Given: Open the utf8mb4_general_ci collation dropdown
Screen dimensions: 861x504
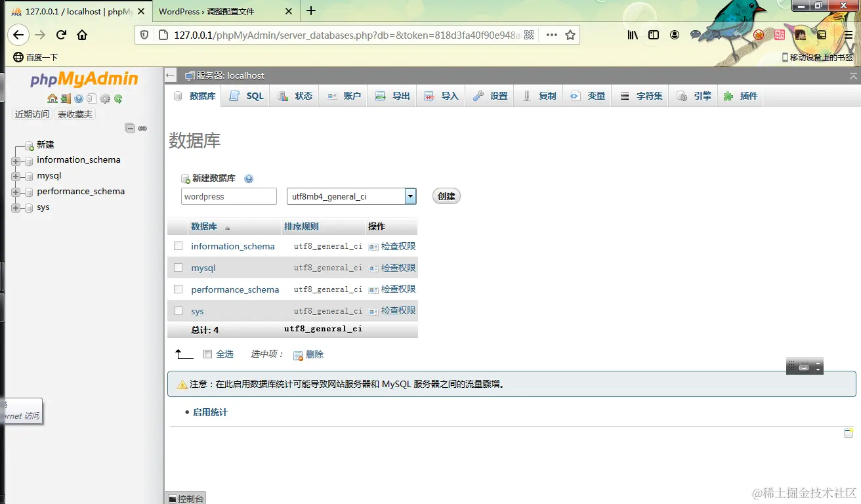Looking at the screenshot, I should coord(411,196).
